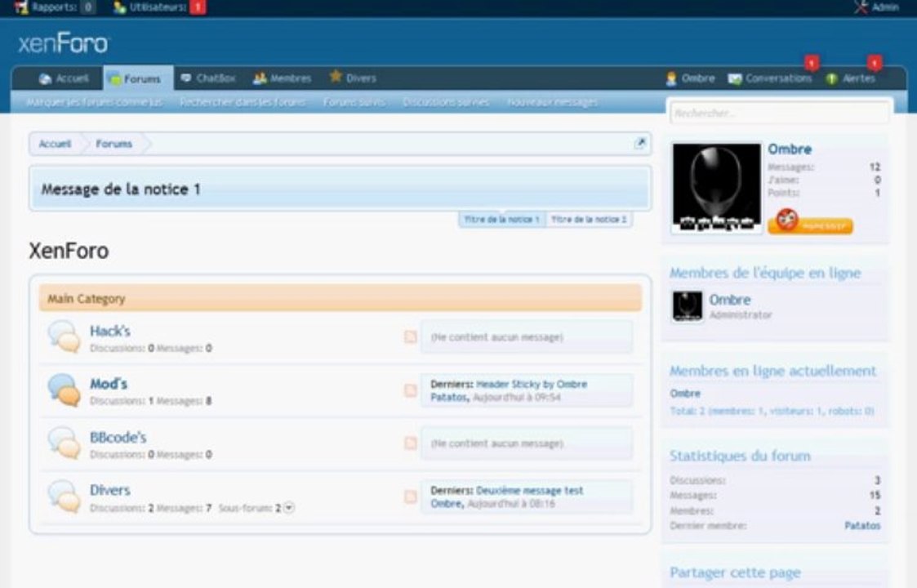This screenshot has width=917, height=588.
Task: Open the Discussions suivies link
Action: [446, 102]
